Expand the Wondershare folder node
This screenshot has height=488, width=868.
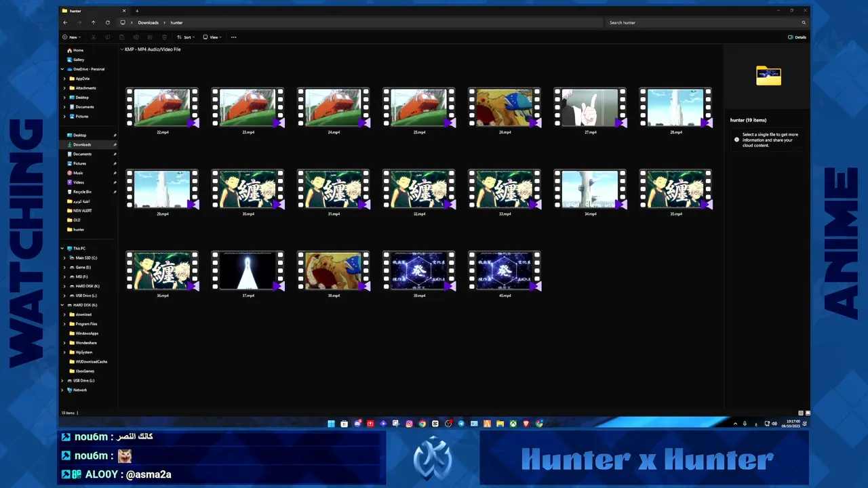pyautogui.click(x=64, y=343)
